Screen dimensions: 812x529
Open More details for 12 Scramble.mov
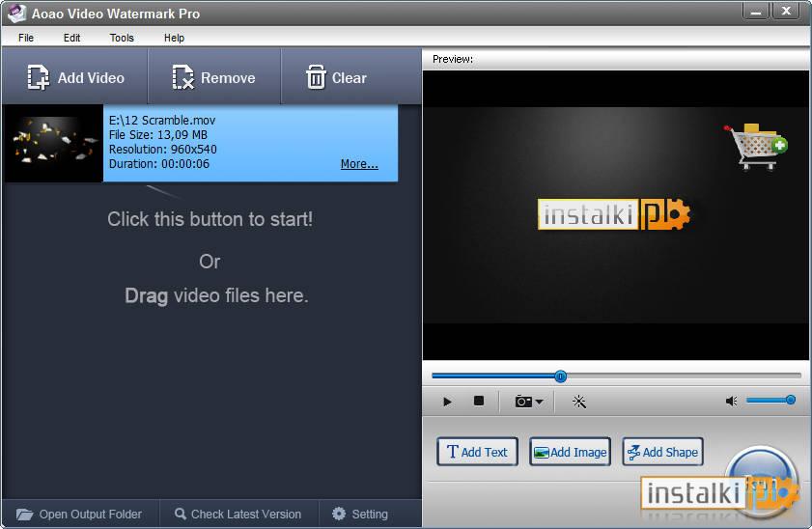[359, 164]
